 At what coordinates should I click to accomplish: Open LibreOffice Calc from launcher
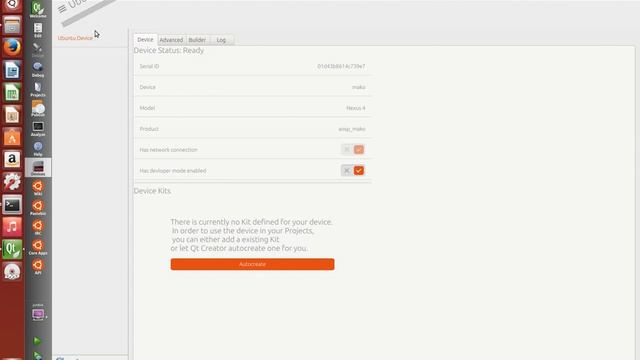[12, 93]
